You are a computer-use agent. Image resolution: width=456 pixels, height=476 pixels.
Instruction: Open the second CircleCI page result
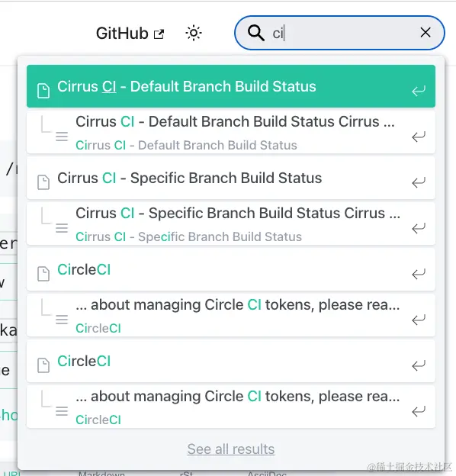pos(231,362)
